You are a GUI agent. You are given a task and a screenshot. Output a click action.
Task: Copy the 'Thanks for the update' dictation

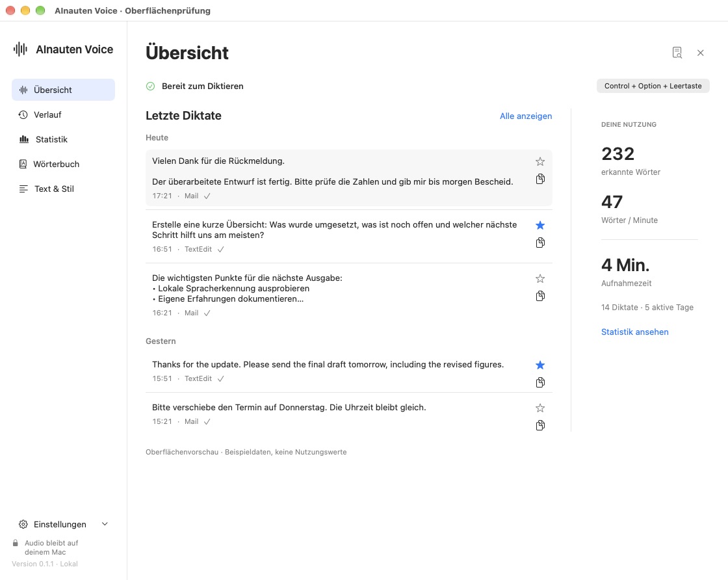coord(540,382)
